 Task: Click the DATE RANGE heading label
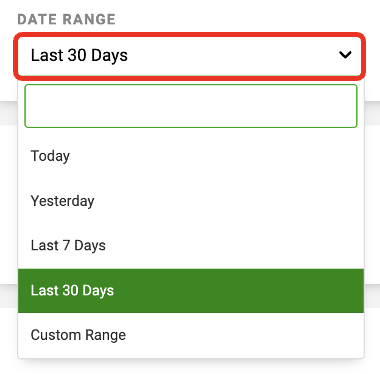66,19
